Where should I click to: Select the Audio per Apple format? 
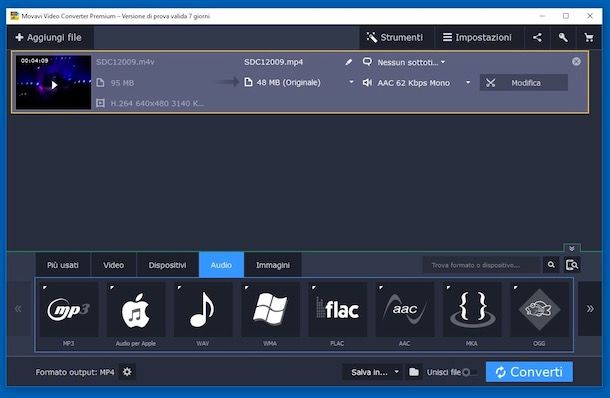(x=136, y=310)
